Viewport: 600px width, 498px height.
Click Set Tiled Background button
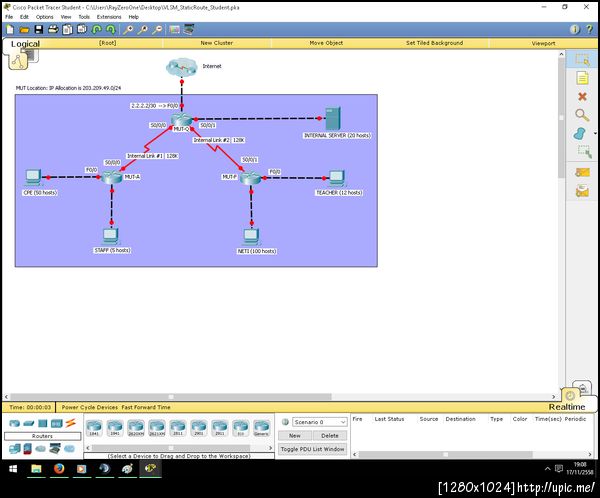(x=434, y=43)
